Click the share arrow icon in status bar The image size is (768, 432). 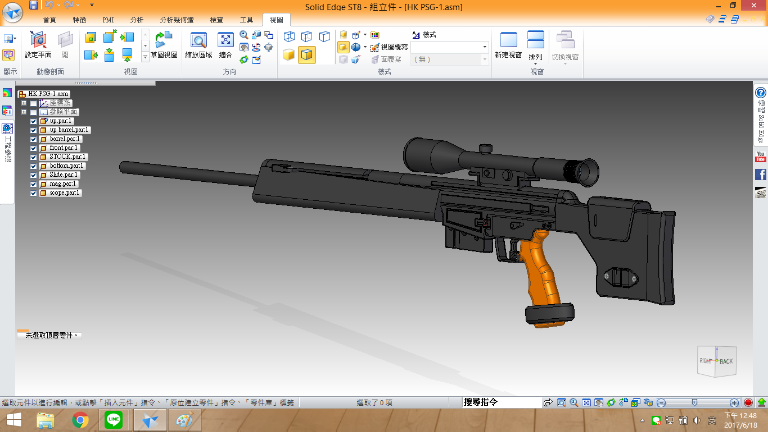point(548,403)
